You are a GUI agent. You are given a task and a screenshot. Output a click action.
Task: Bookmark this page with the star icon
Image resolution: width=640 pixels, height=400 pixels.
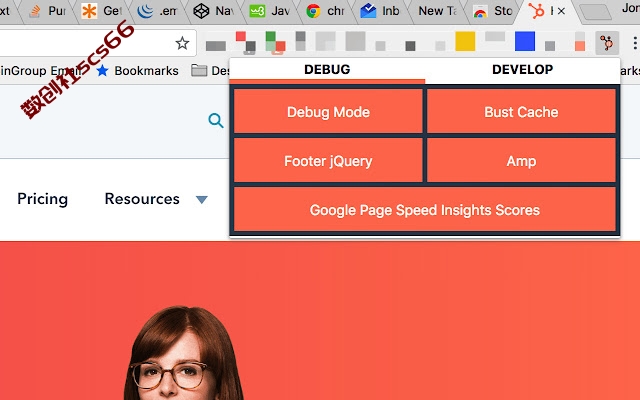182,43
